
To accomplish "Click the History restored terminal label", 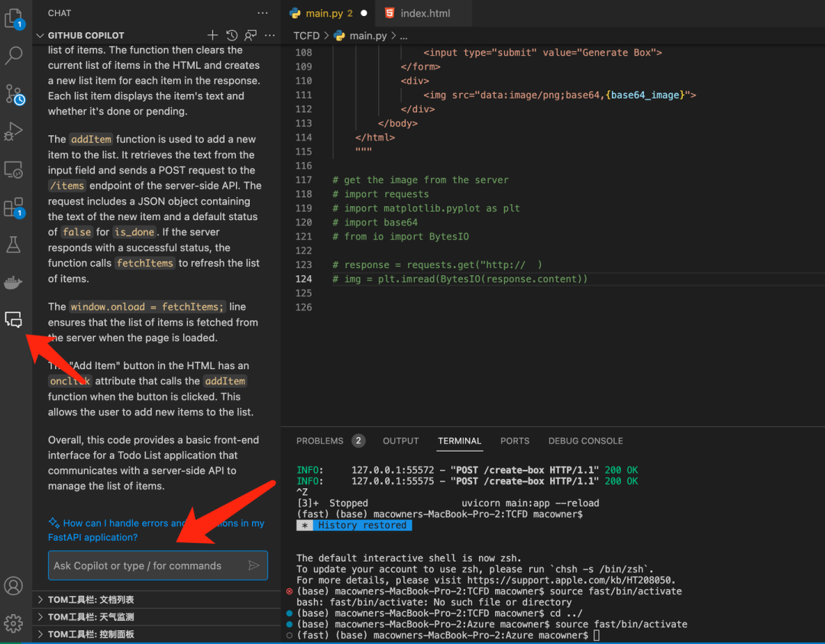I will click(x=362, y=525).
